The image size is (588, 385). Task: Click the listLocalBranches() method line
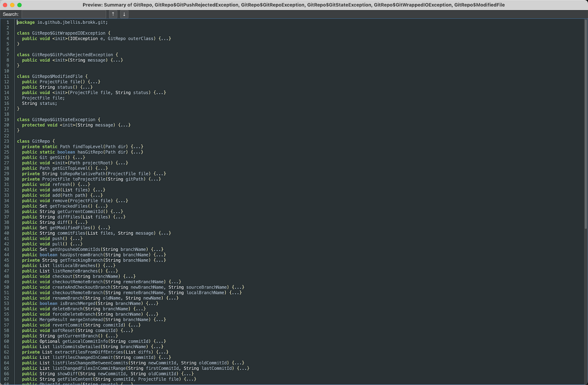(x=69, y=266)
